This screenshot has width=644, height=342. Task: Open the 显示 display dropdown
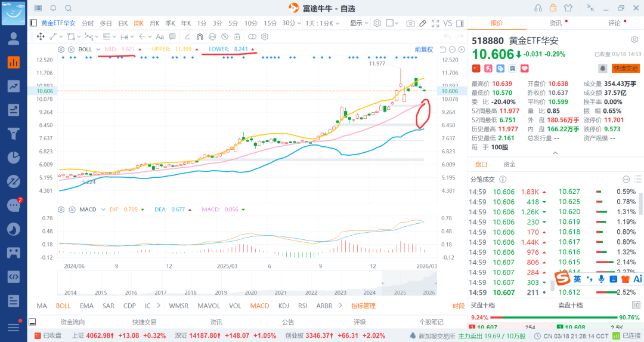pyautogui.click(x=359, y=23)
